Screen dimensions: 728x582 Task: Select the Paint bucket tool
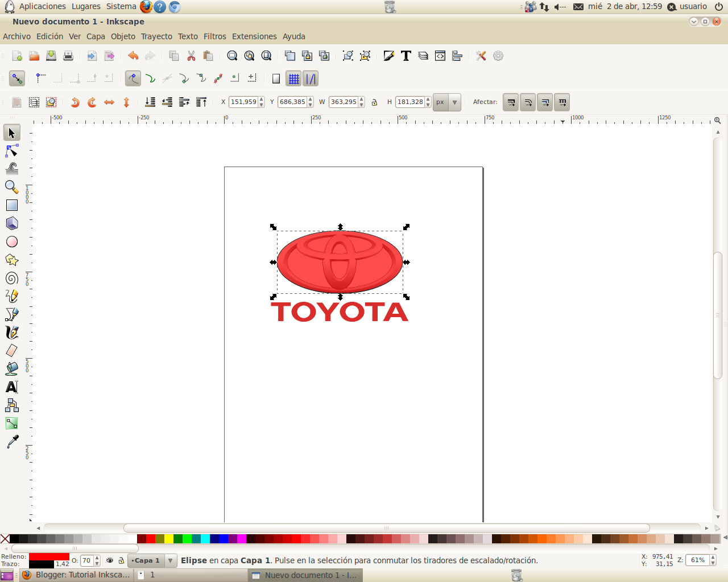click(11, 369)
